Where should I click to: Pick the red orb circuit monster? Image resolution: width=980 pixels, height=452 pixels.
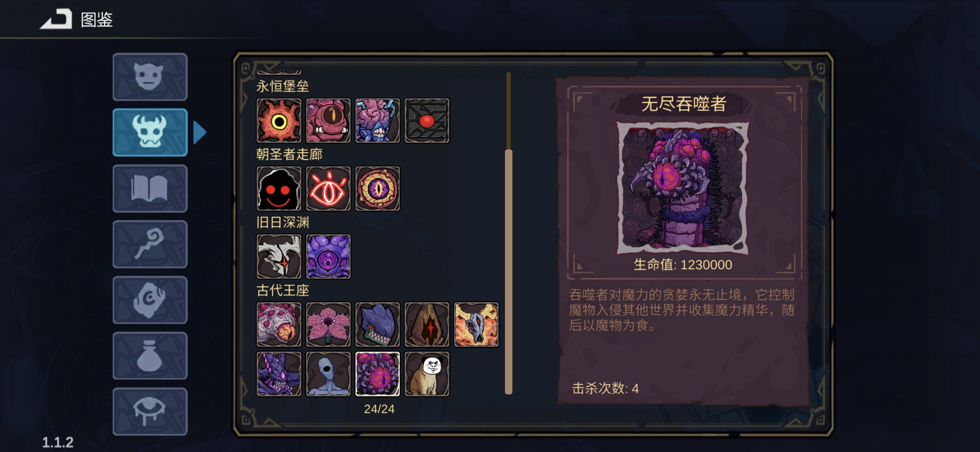click(x=427, y=121)
